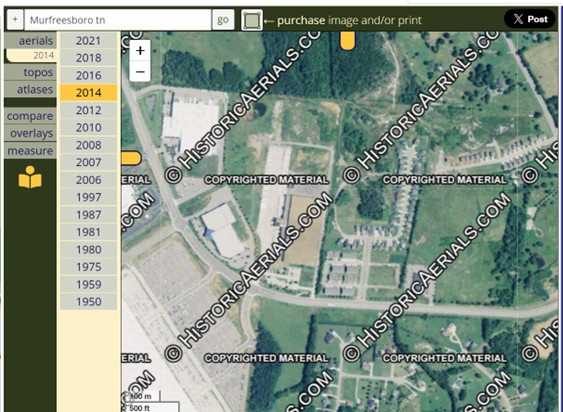563x412 pixels.
Task: Select the measure tool
Action: [31, 151]
